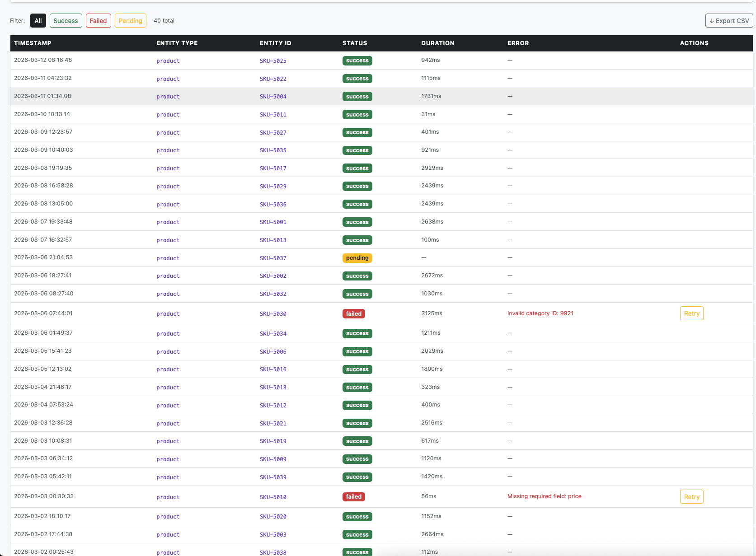Retry the failed SKU-5030 sync
Image resolution: width=756 pixels, height=556 pixels.
point(691,313)
